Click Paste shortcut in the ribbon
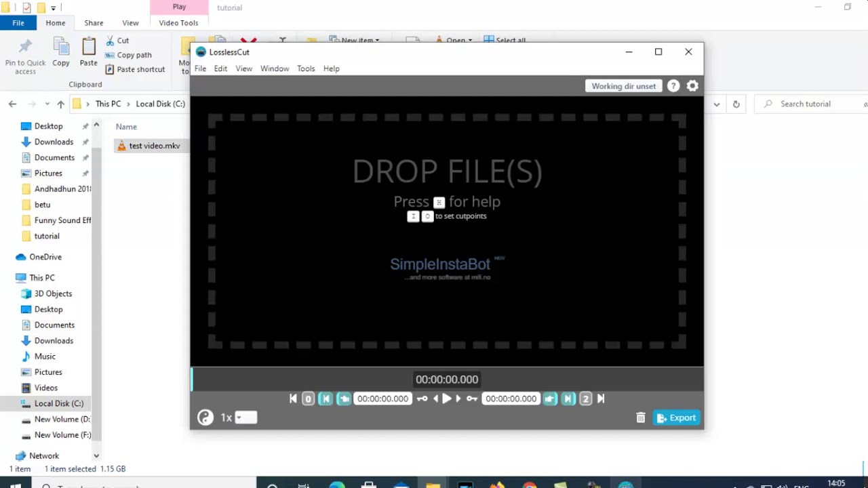This screenshot has width=868, height=488. [x=135, y=69]
